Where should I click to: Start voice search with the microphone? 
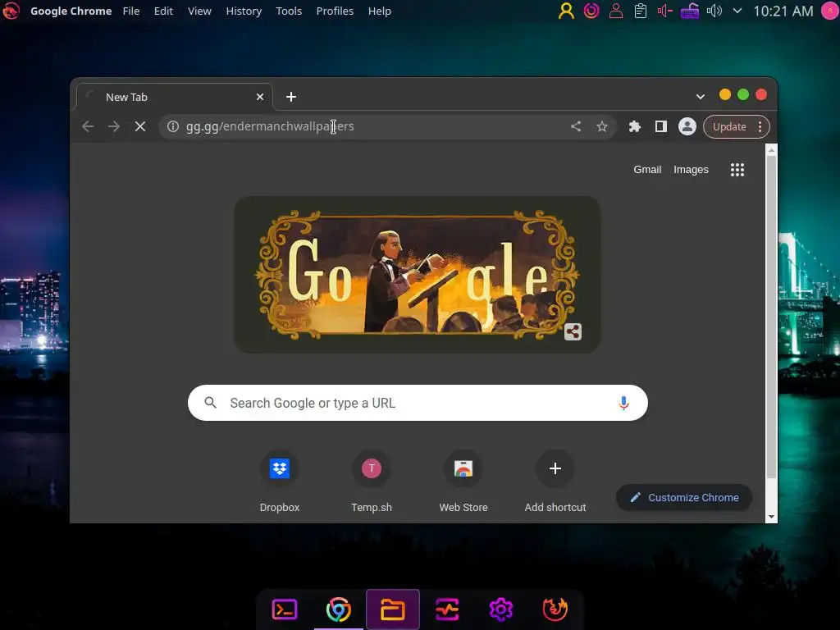[x=623, y=403]
